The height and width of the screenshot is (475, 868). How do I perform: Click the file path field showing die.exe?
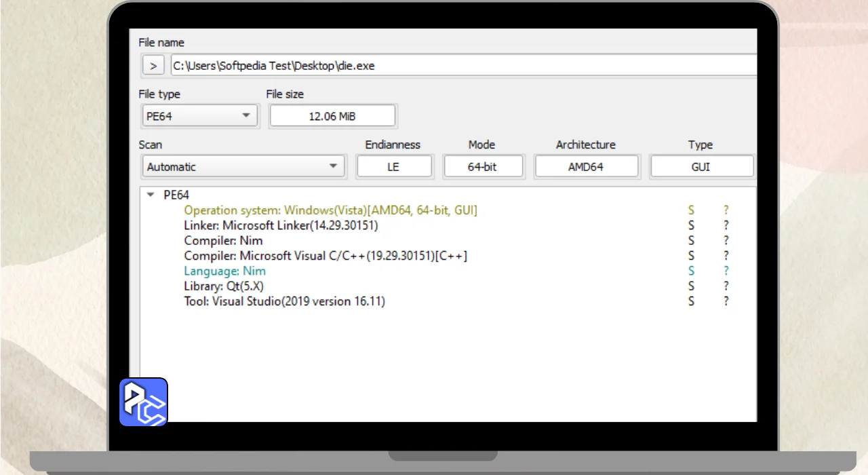(x=464, y=66)
